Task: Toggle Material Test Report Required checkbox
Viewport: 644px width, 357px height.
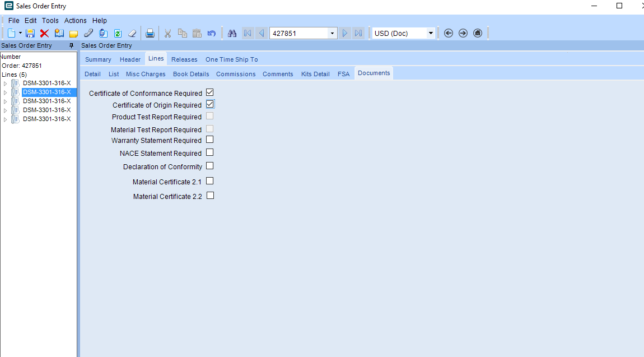Action: click(210, 129)
